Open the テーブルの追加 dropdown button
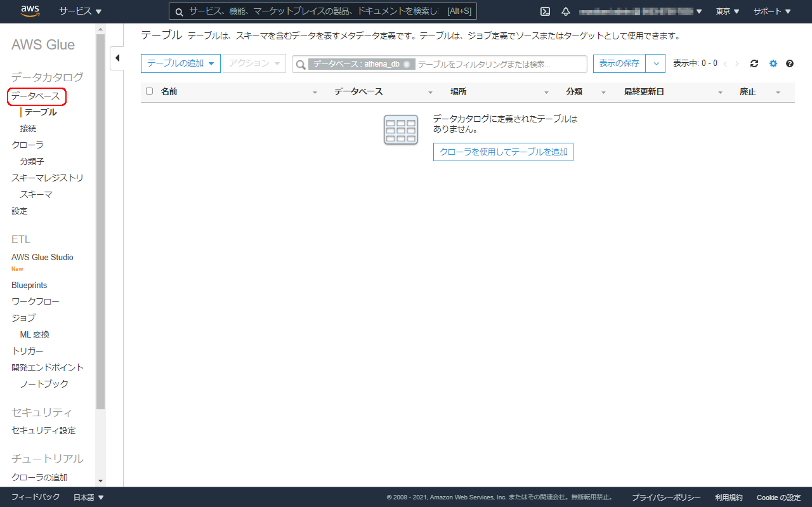The image size is (812, 507). point(181,63)
